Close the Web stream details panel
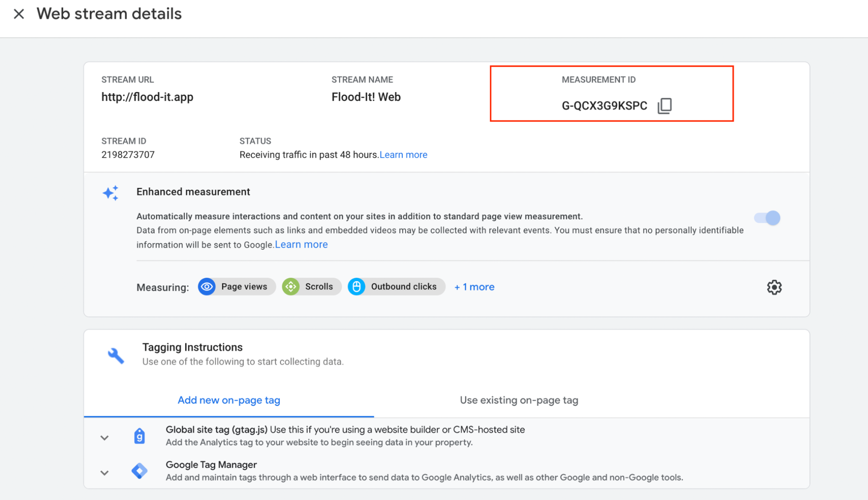868x500 pixels. pyautogui.click(x=18, y=14)
